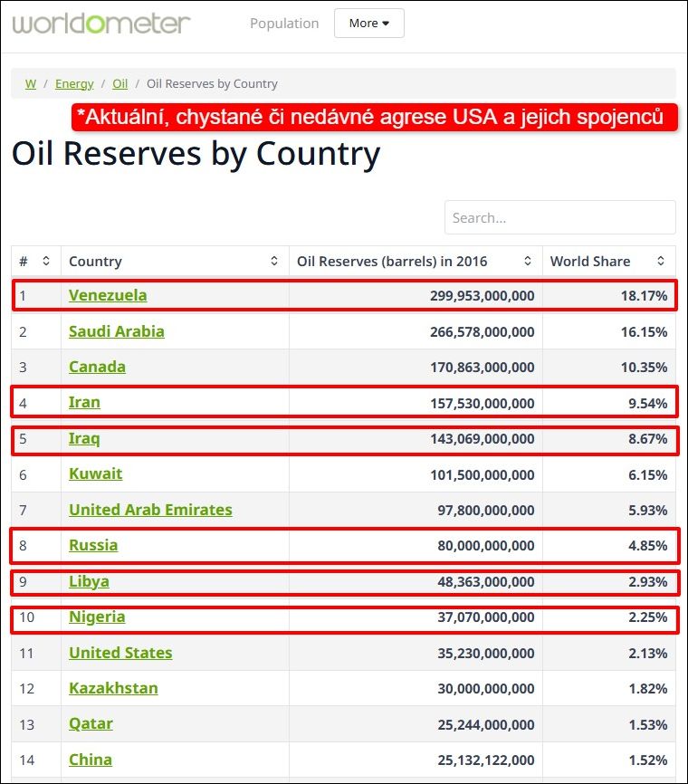
Task: Open the Venezuela country link
Action: pos(108,295)
